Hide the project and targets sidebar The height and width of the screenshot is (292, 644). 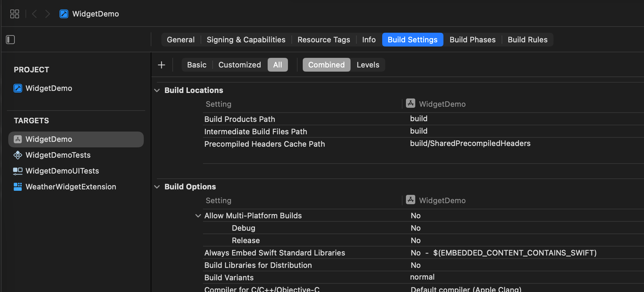[10, 40]
